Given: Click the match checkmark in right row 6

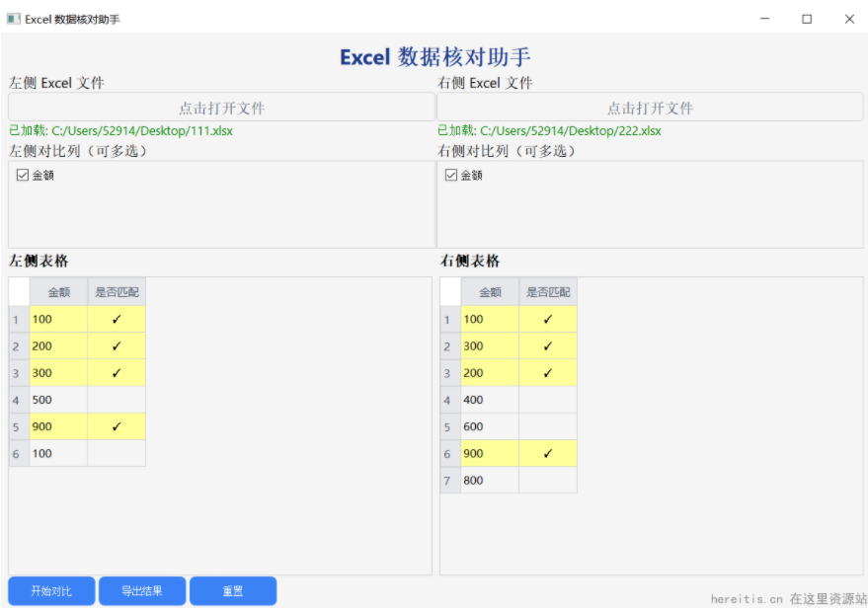Looking at the screenshot, I should 548,454.
